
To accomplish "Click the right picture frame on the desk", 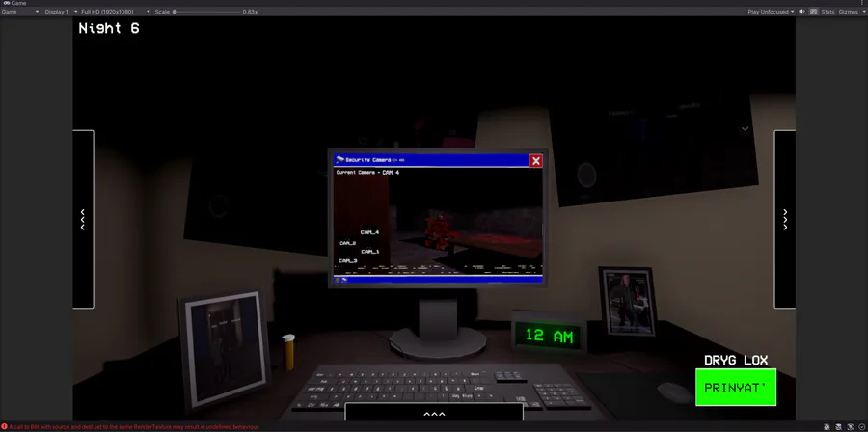I will [x=628, y=301].
